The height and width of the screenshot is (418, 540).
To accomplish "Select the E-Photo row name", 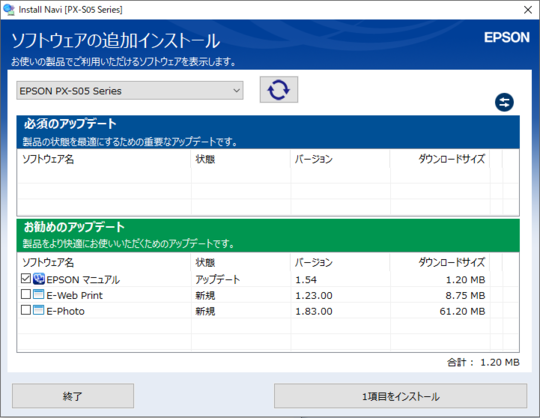I will 65,311.
